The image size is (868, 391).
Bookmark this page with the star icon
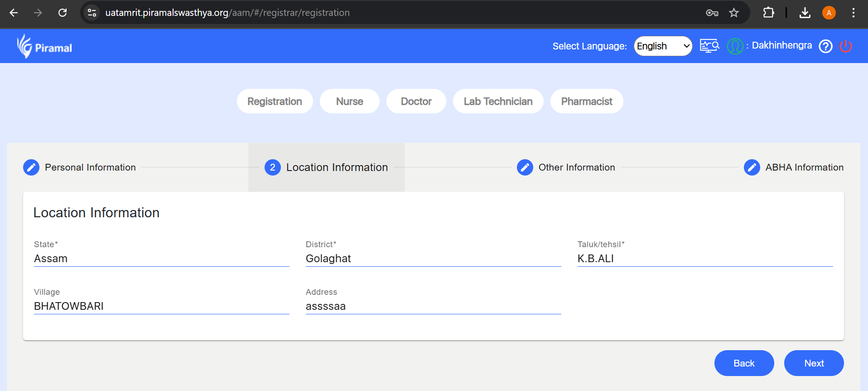(x=734, y=13)
